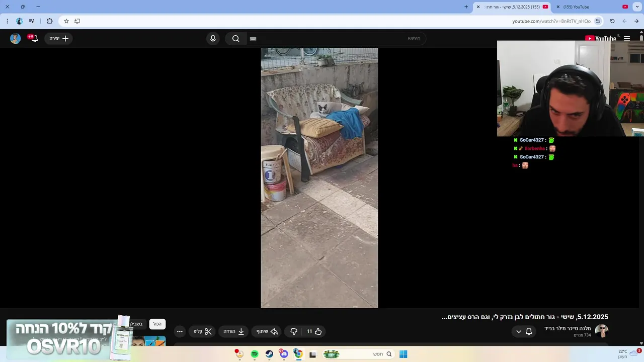The height and width of the screenshot is (362, 644).
Task: Reload the current page
Action: [612, 21]
